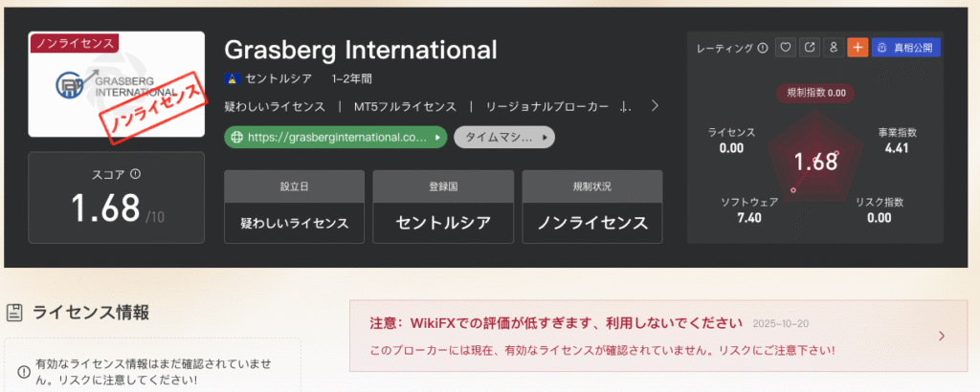
Task: Expand the タイムマシ... pill arrow
Action: 546,138
